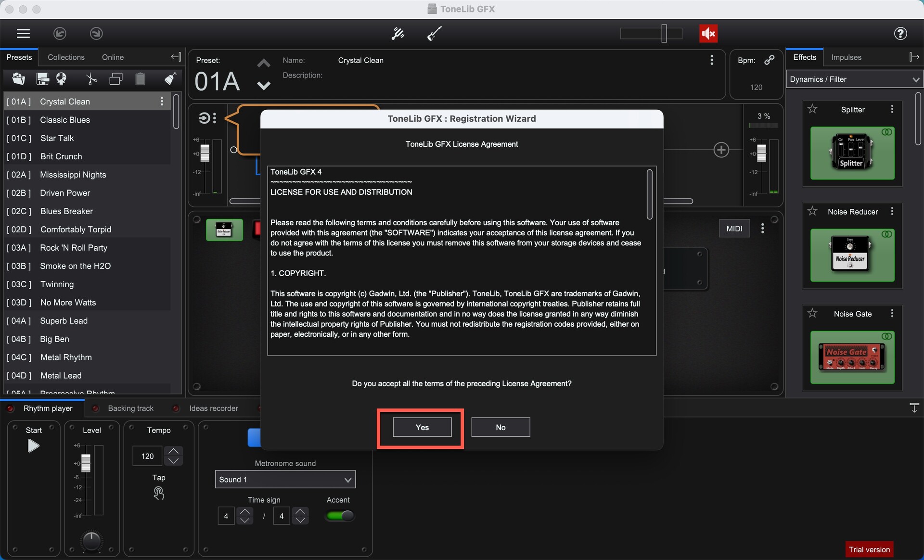
Task: Toggle the red mute speaker button
Action: [708, 33]
